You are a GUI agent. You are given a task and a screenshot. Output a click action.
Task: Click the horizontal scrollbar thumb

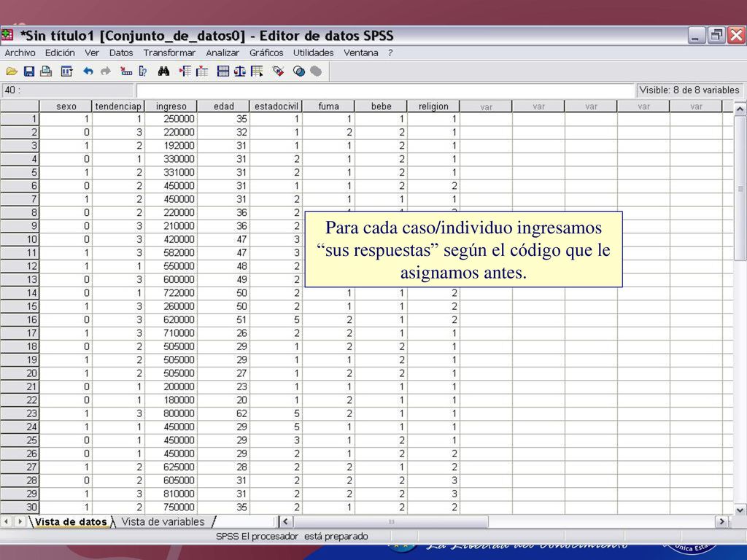pos(391,522)
